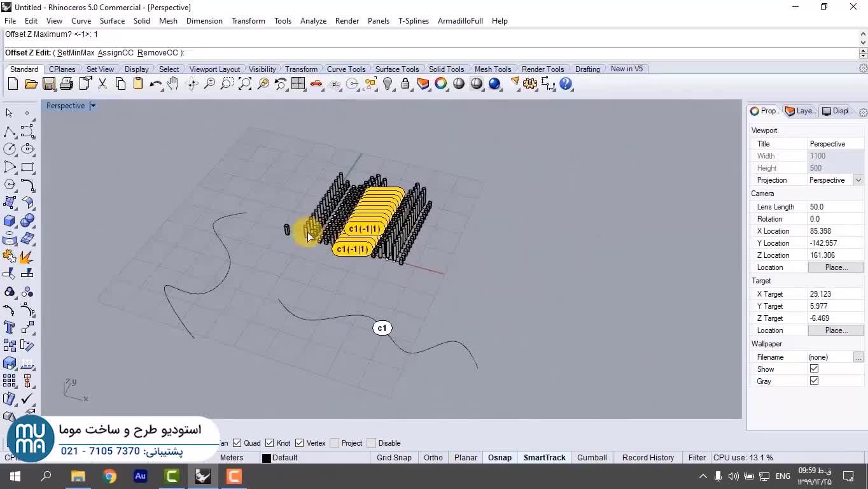The image size is (868, 489).
Task: Open the Perspective viewport title dropdown arrow
Action: click(92, 106)
